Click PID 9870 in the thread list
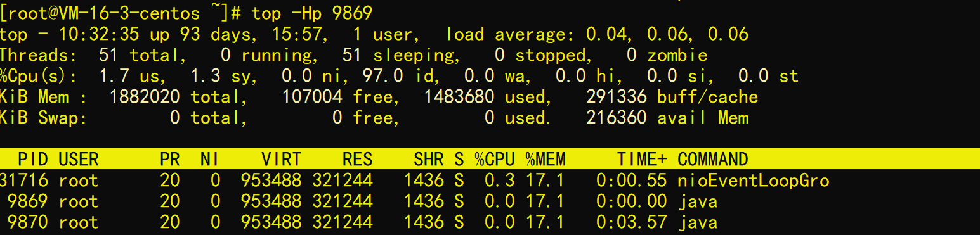980x235 pixels. point(27,222)
